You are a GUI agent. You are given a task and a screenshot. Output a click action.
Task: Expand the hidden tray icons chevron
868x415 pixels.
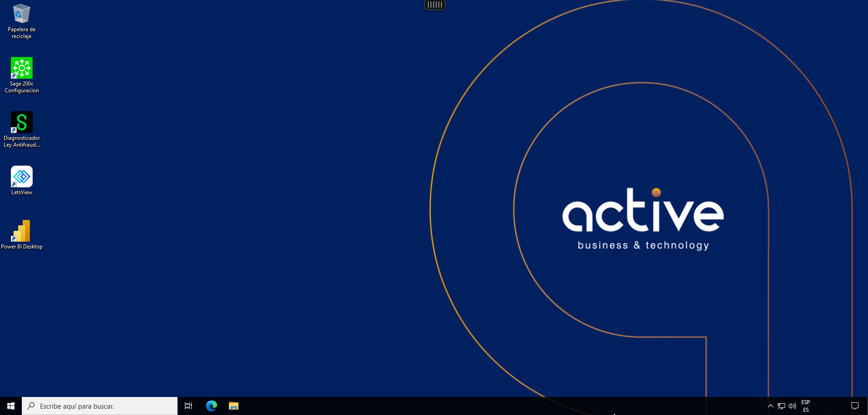pyautogui.click(x=770, y=406)
